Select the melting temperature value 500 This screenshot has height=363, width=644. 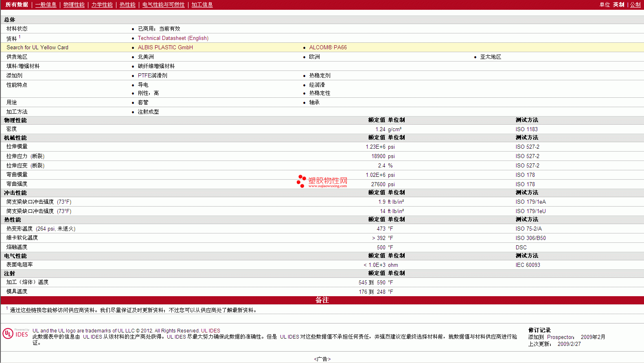(381, 247)
